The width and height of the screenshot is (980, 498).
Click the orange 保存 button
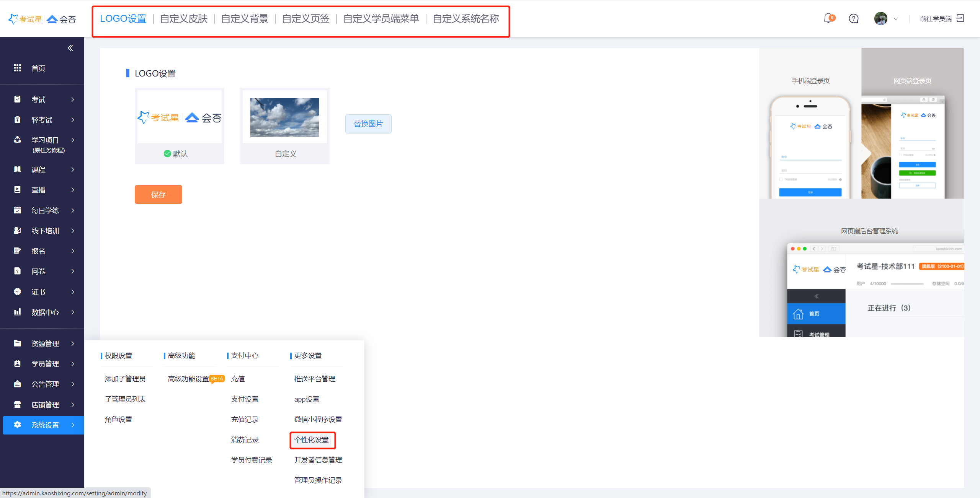pyautogui.click(x=158, y=195)
